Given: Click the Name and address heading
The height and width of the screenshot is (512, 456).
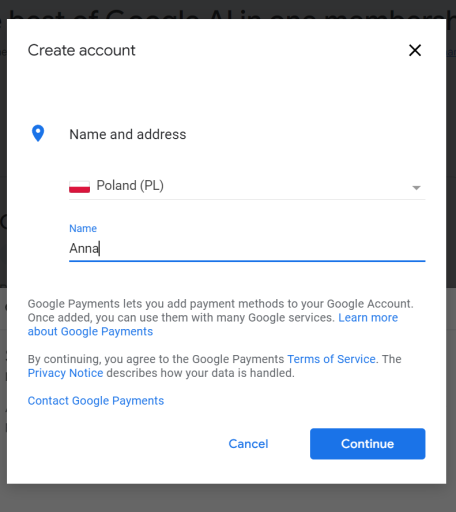Looking at the screenshot, I should point(128,134).
